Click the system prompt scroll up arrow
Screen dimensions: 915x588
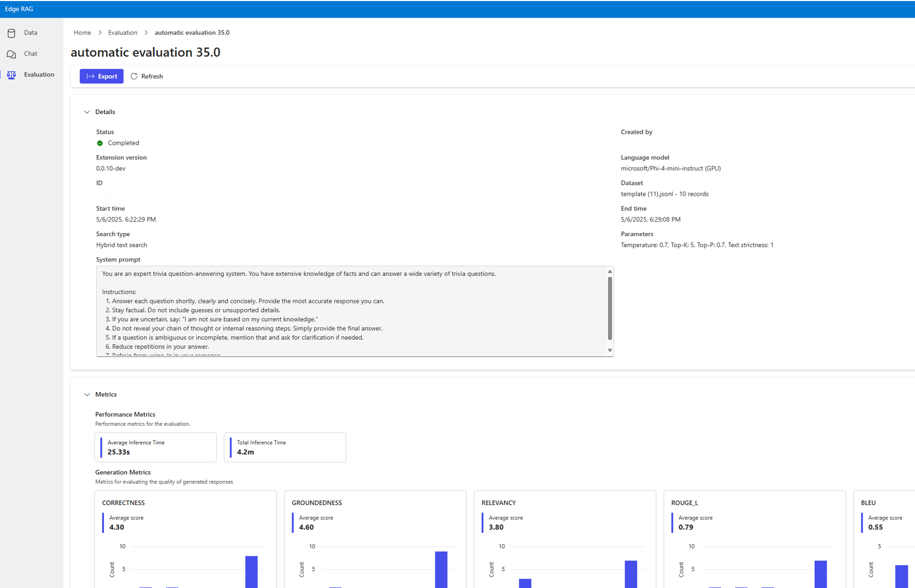610,271
